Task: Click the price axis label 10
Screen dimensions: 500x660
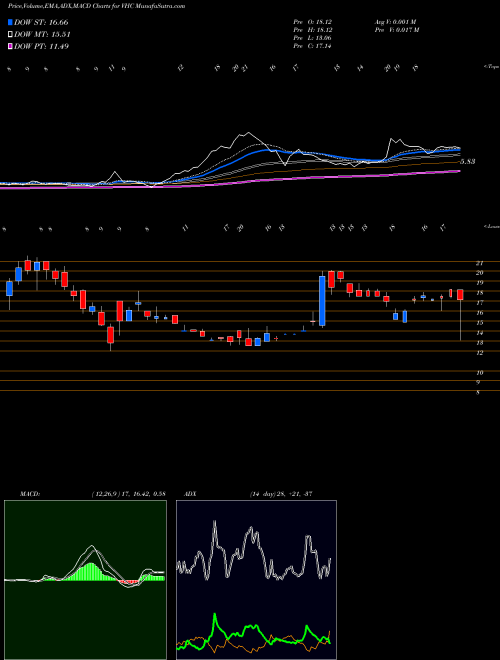Action: [479, 373]
